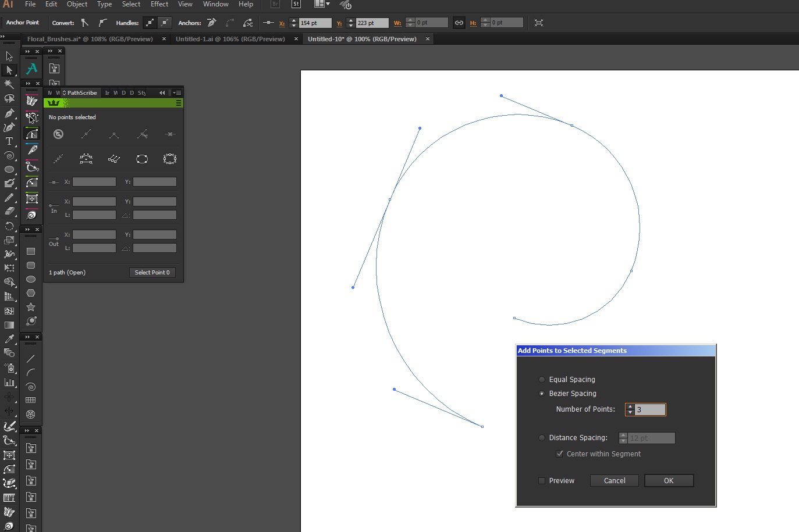Open Adobe Stock via the St icon
The width and height of the screenshot is (799, 532).
pyautogui.click(x=296, y=4)
